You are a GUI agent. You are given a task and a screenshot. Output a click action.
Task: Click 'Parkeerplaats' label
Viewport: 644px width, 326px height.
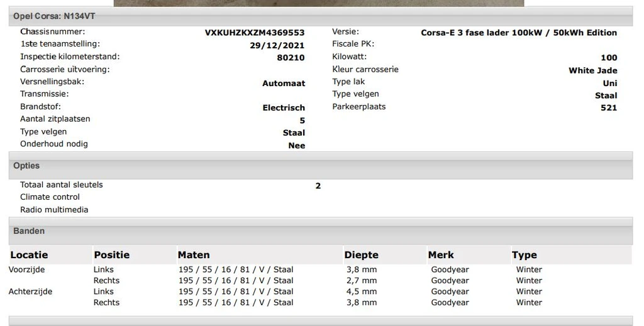click(x=359, y=107)
